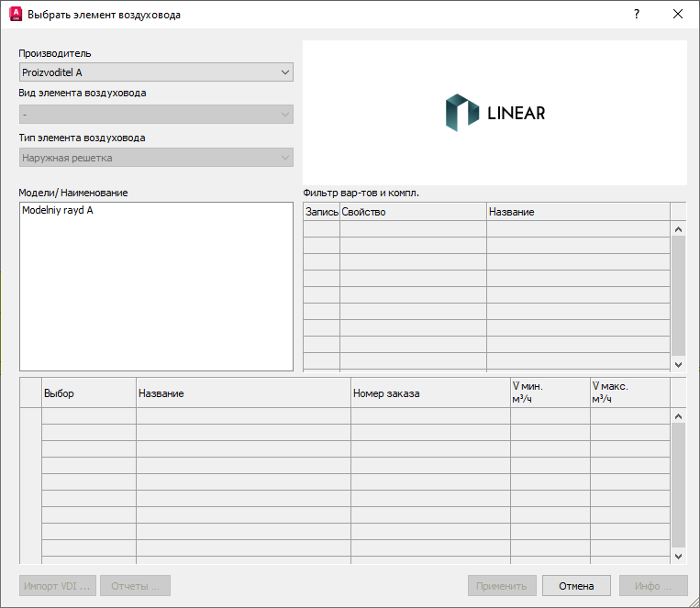700x608 pixels.
Task: Click the LINEAR logo image
Action: [495, 113]
